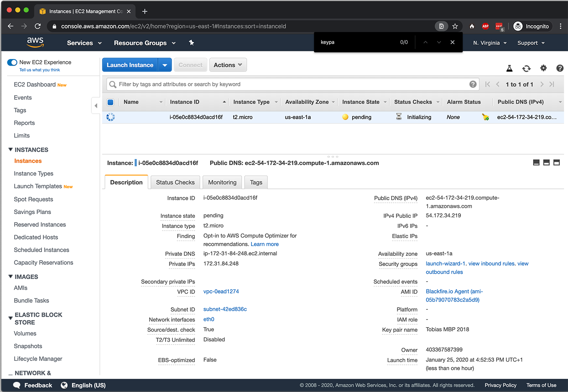The height and width of the screenshot is (392, 568).
Task: Click the eth0 network interface link
Action: coord(209,319)
